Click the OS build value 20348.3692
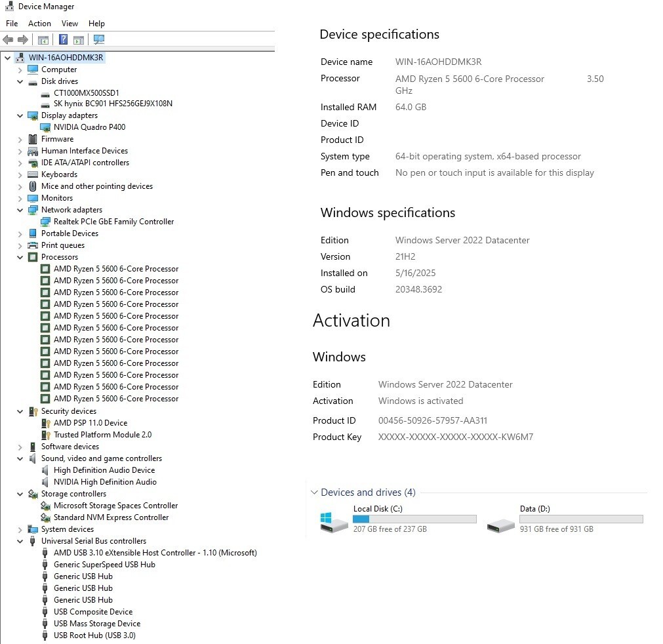The height and width of the screenshot is (644, 663). click(x=418, y=290)
